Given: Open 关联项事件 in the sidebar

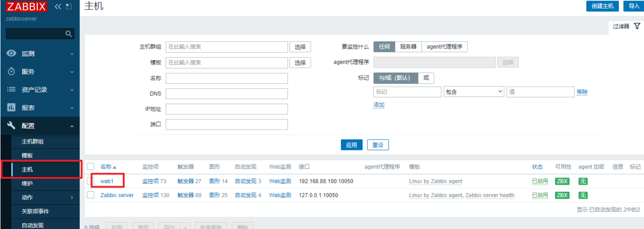Looking at the screenshot, I should [x=35, y=211].
